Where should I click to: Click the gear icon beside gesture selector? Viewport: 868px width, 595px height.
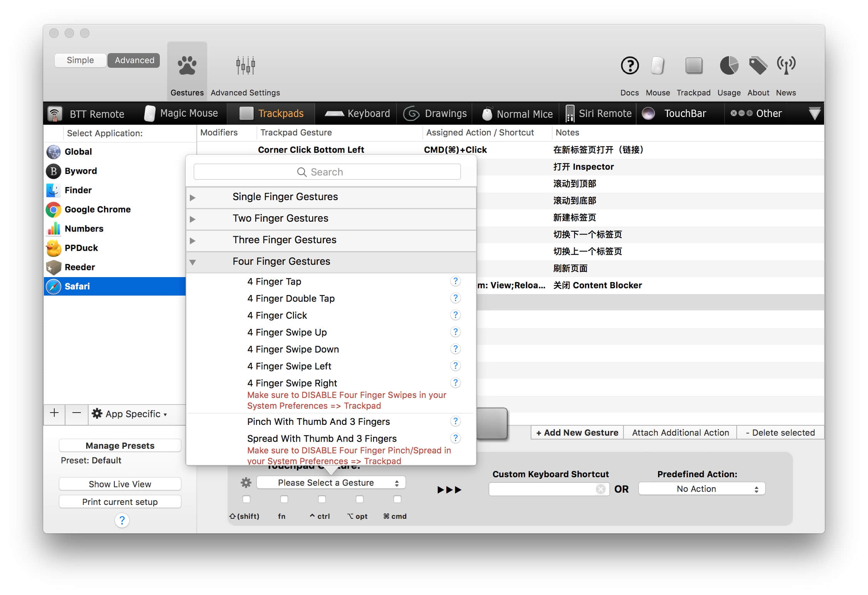(246, 483)
